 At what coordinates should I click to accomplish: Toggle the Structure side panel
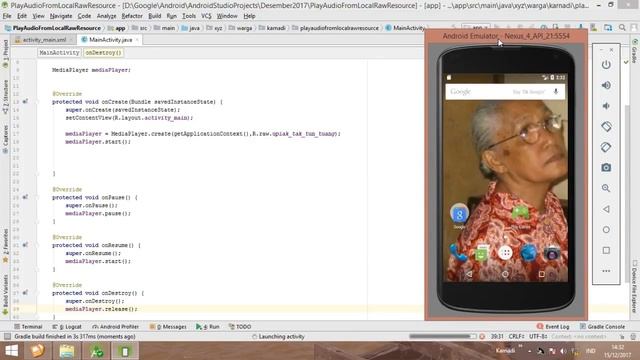click(5, 97)
